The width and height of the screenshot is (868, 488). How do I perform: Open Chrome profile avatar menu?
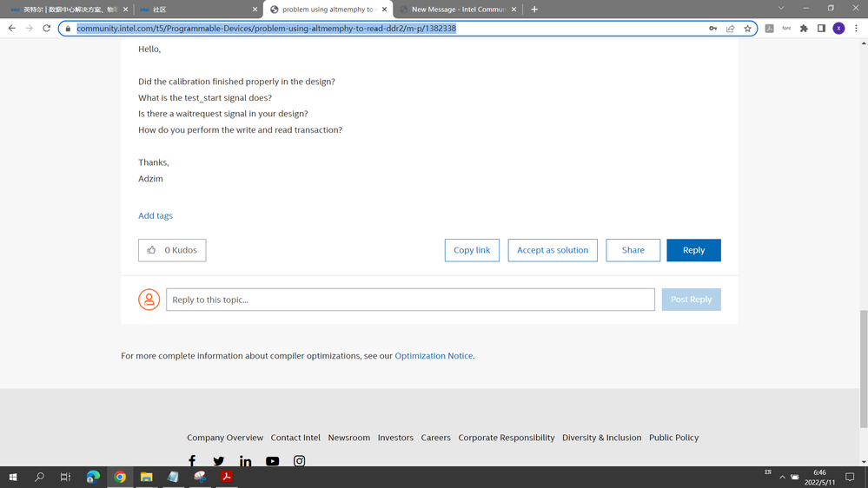(x=838, y=28)
